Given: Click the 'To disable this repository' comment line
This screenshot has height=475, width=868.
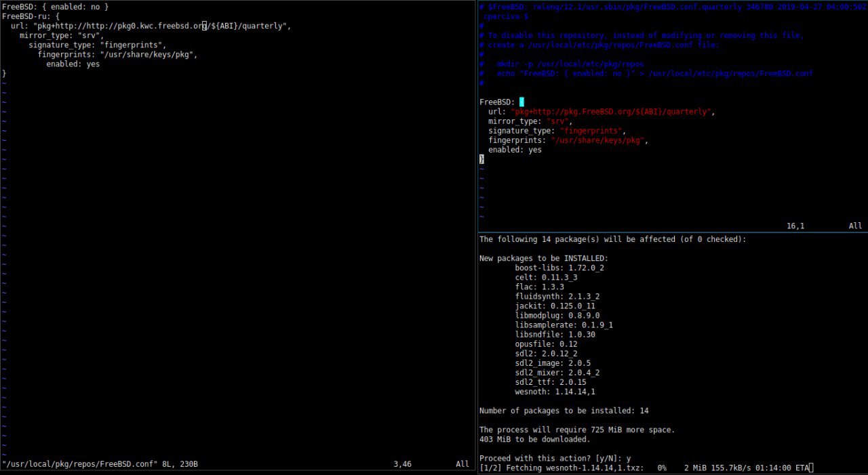Looking at the screenshot, I should coord(641,35).
